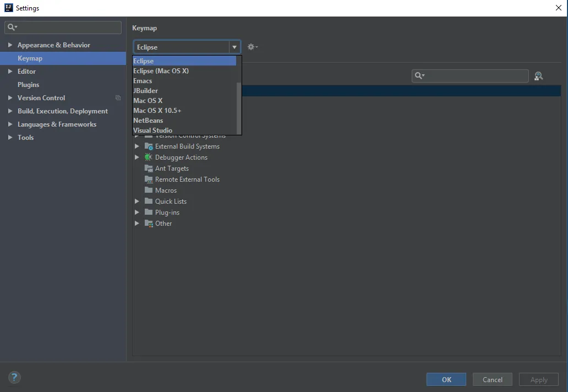The width and height of the screenshot is (568, 392).
Task: Select Eclipse (Mac OS X) keymap
Action: 184,70
